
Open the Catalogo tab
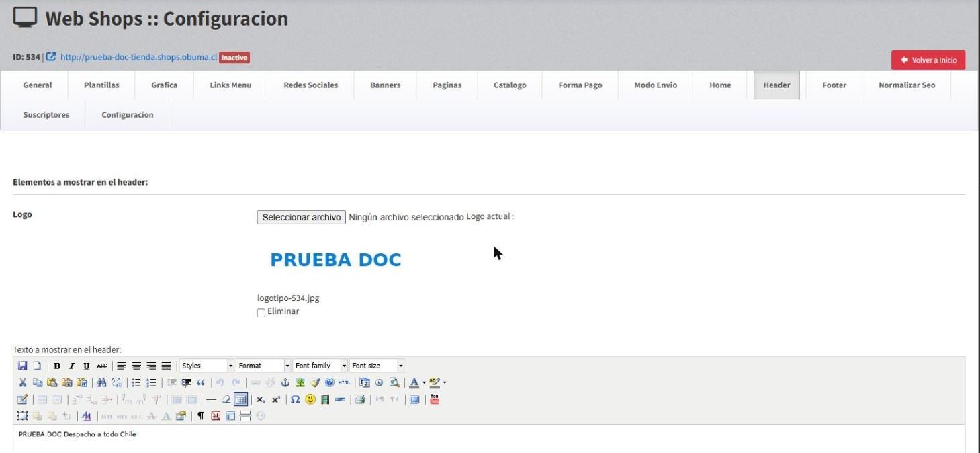pyautogui.click(x=510, y=85)
